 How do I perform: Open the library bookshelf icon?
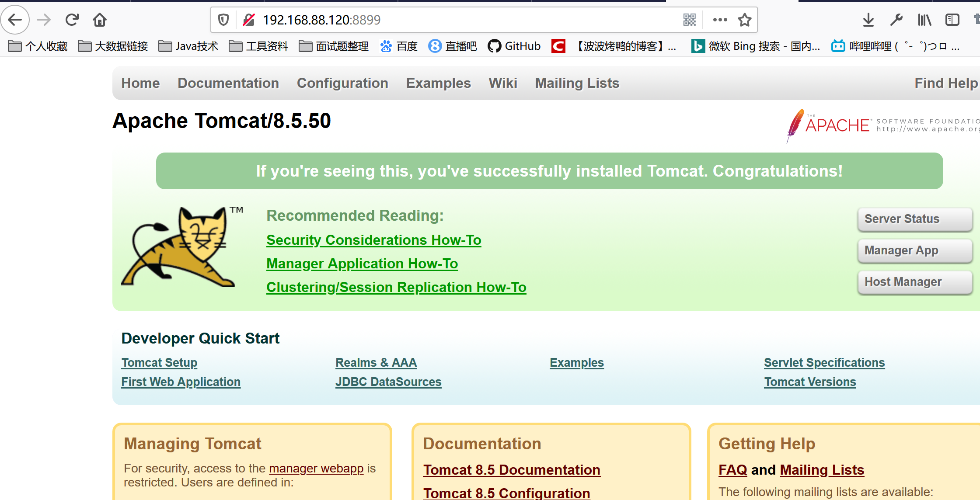click(x=924, y=20)
